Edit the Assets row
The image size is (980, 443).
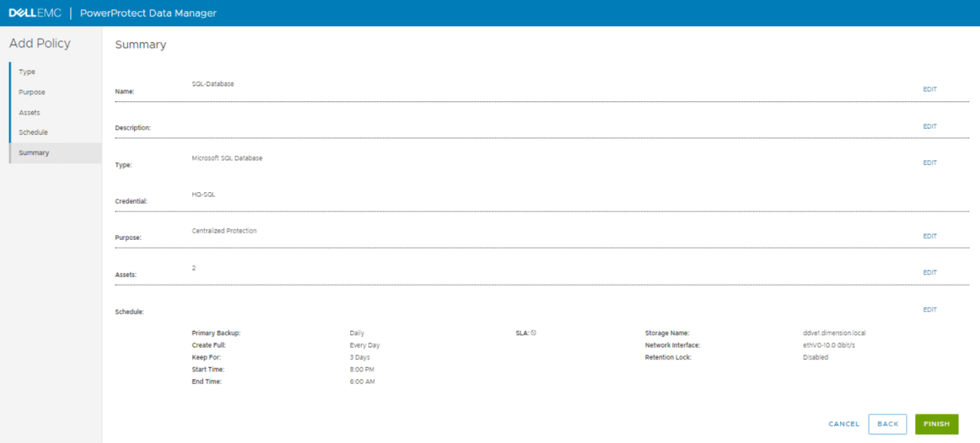coord(929,273)
